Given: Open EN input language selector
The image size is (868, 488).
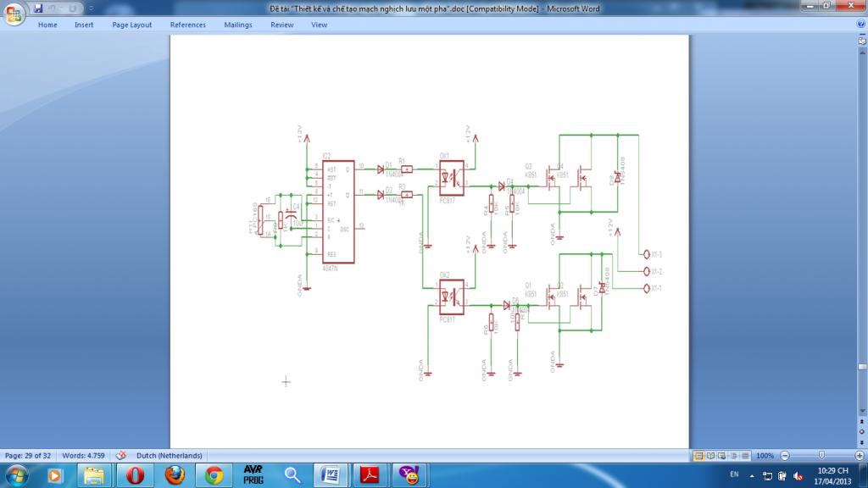Looking at the screenshot, I should pyautogui.click(x=734, y=474).
